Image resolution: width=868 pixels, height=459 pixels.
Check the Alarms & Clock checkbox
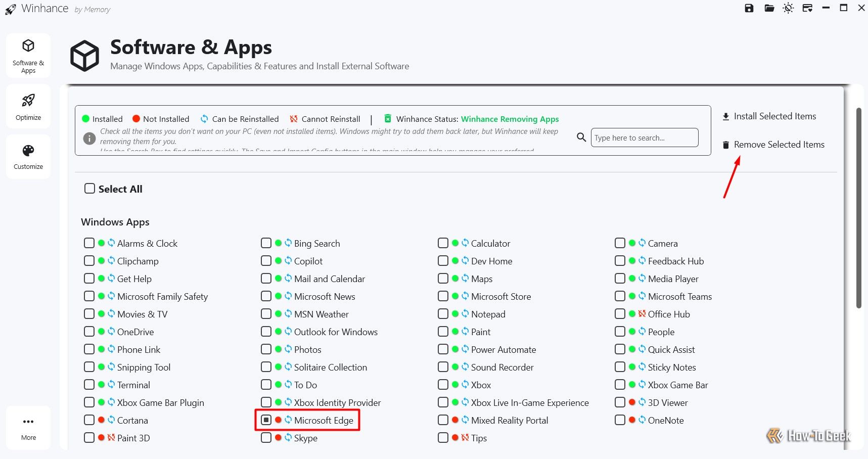click(89, 243)
